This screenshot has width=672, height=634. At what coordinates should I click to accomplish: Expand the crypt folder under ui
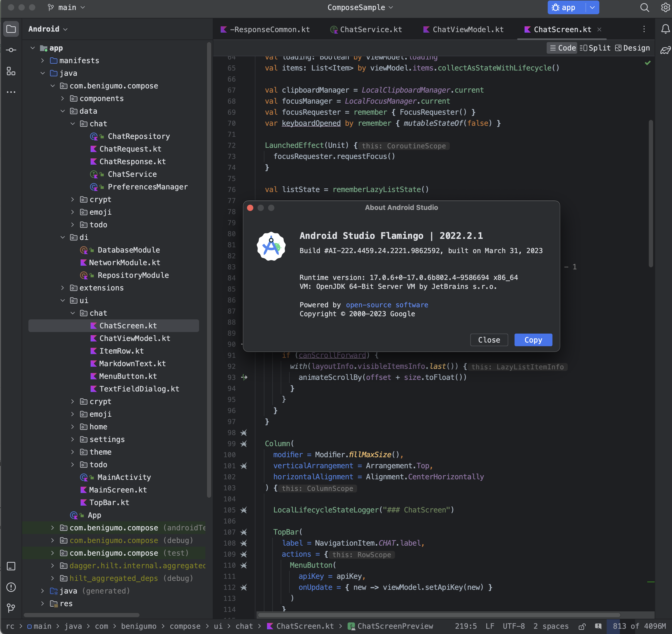(72, 401)
